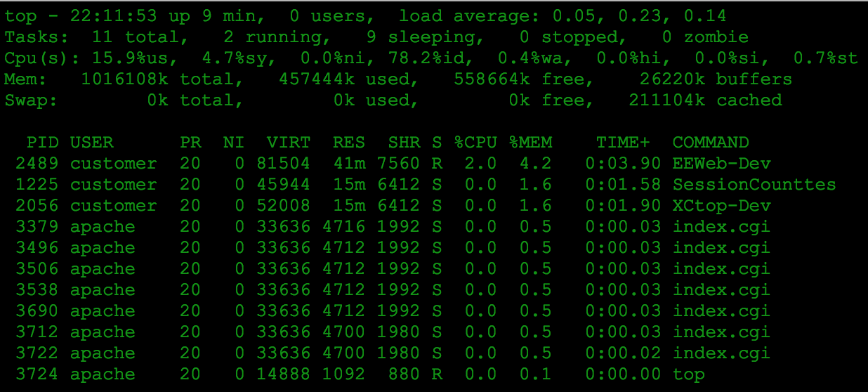Select PID 1225 in process list
Screen dimensions: 868x392
click(x=37, y=184)
